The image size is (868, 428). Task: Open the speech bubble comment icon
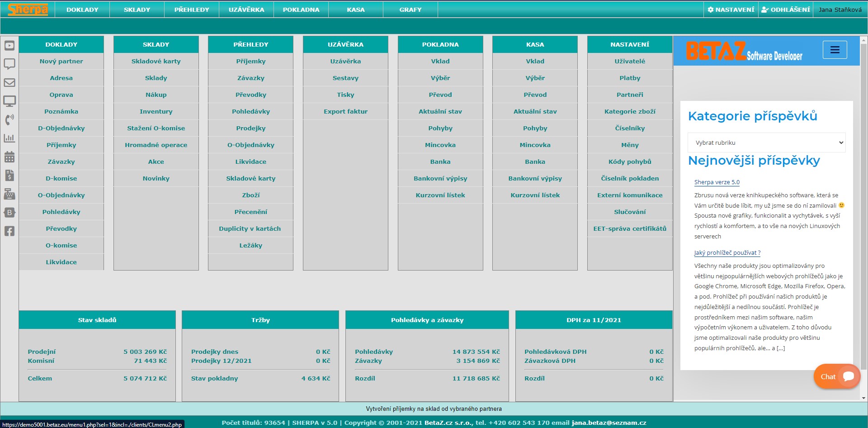click(9, 64)
